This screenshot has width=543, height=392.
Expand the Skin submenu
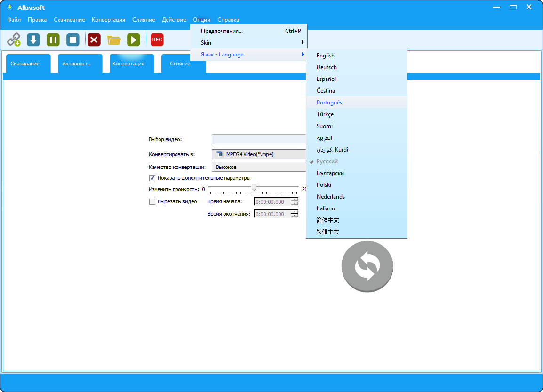pyautogui.click(x=248, y=43)
